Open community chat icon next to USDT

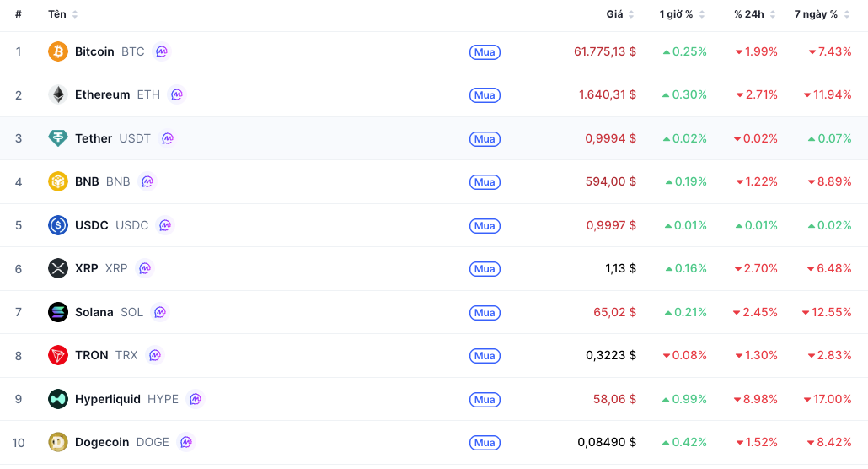click(x=168, y=138)
